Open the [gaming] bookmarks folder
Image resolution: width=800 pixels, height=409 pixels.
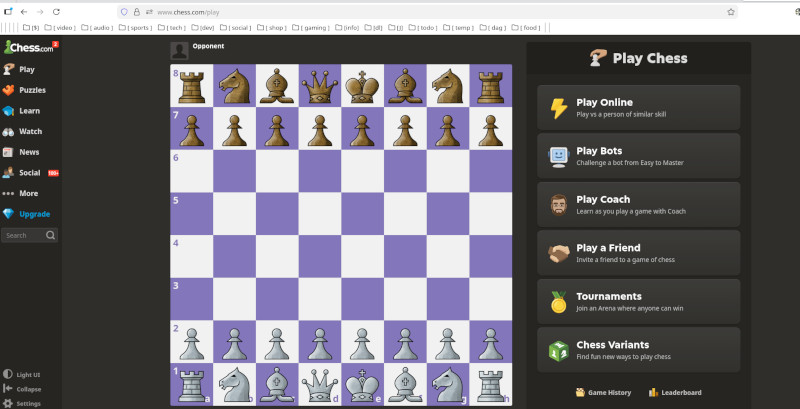(x=311, y=28)
